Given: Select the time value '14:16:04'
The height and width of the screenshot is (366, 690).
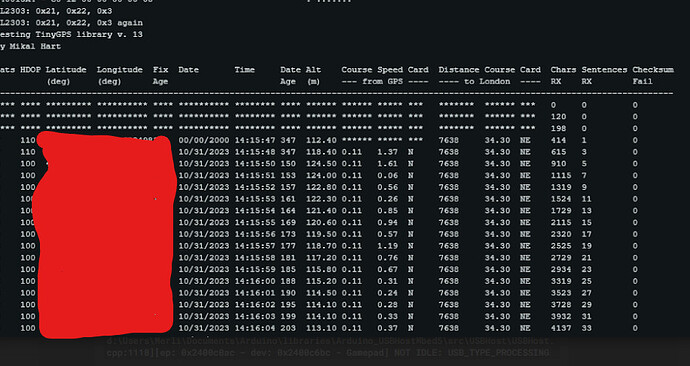Looking at the screenshot, I should (255, 328).
